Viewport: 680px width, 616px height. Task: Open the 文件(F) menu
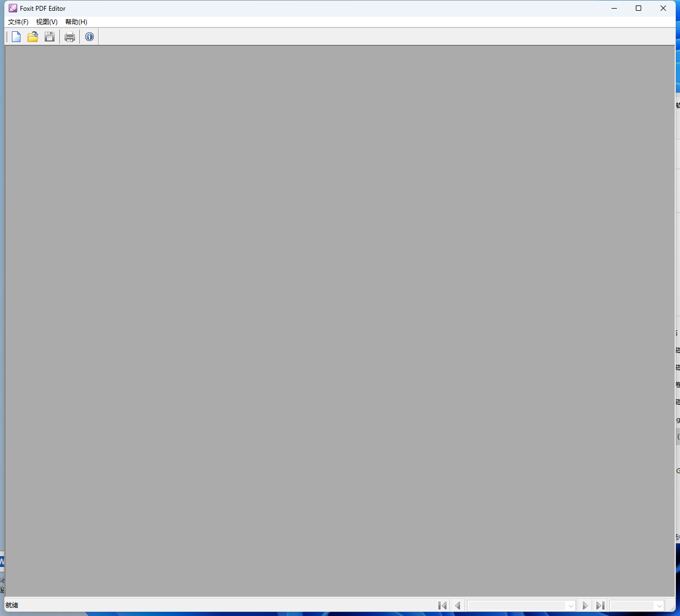point(18,22)
